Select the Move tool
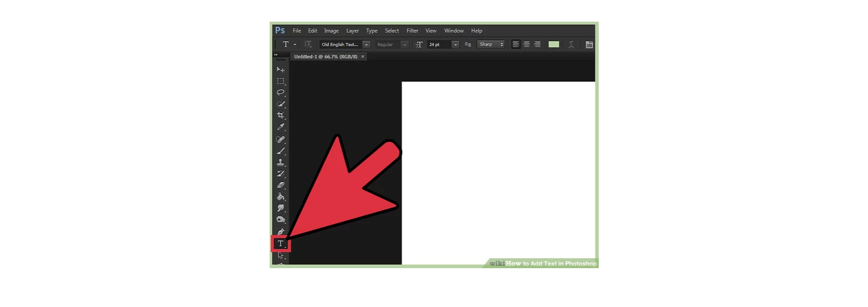 pos(281,70)
